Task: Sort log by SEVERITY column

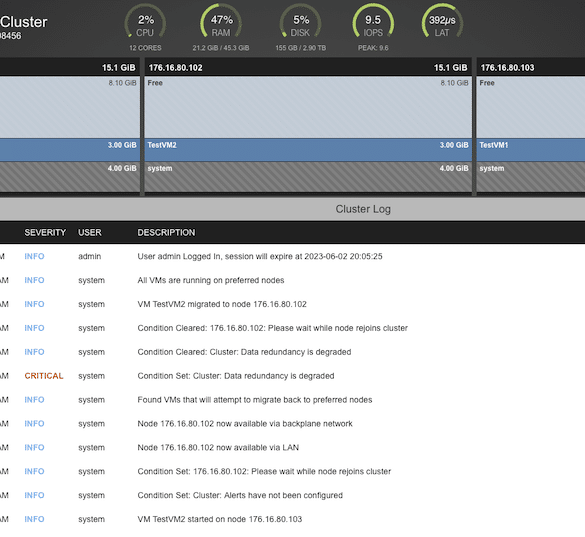Action: (45, 232)
